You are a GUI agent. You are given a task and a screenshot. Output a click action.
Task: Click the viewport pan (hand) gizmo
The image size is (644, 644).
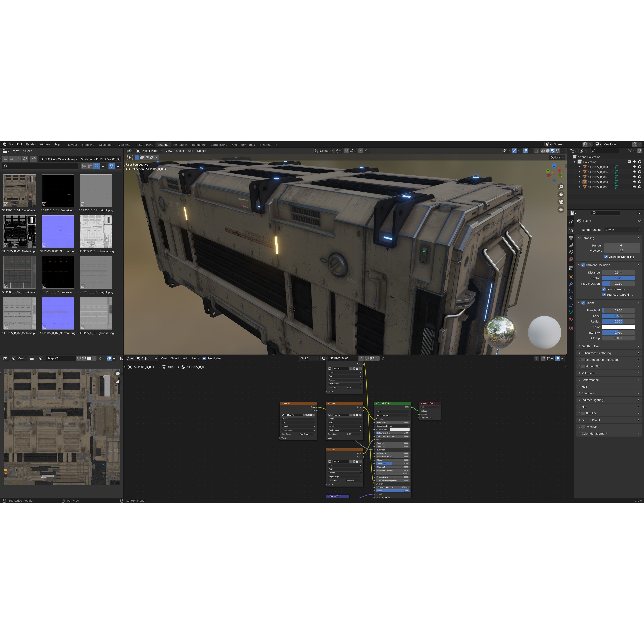(x=561, y=194)
